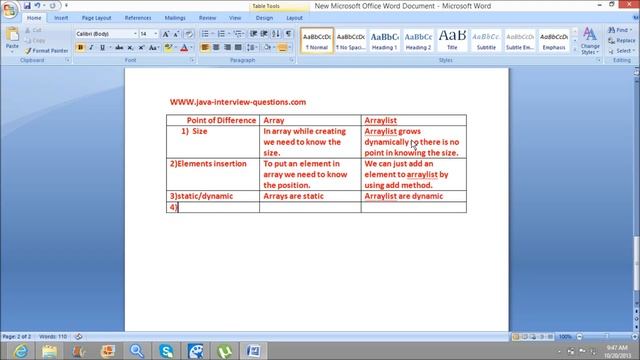Click the 'Arrays are static' table cell
Viewport: 640px width, 360px height.
(x=310, y=196)
